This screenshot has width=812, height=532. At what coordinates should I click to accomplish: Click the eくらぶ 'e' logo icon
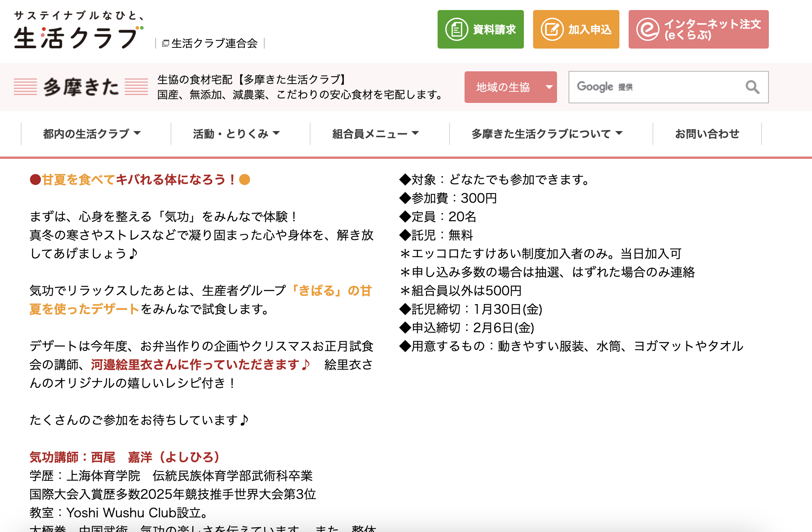(x=648, y=29)
